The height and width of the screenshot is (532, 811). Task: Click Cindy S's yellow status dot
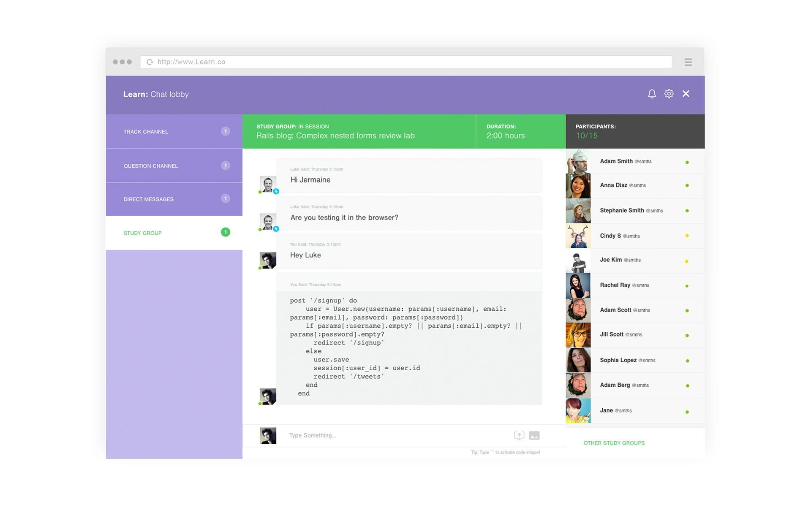pyautogui.click(x=687, y=236)
